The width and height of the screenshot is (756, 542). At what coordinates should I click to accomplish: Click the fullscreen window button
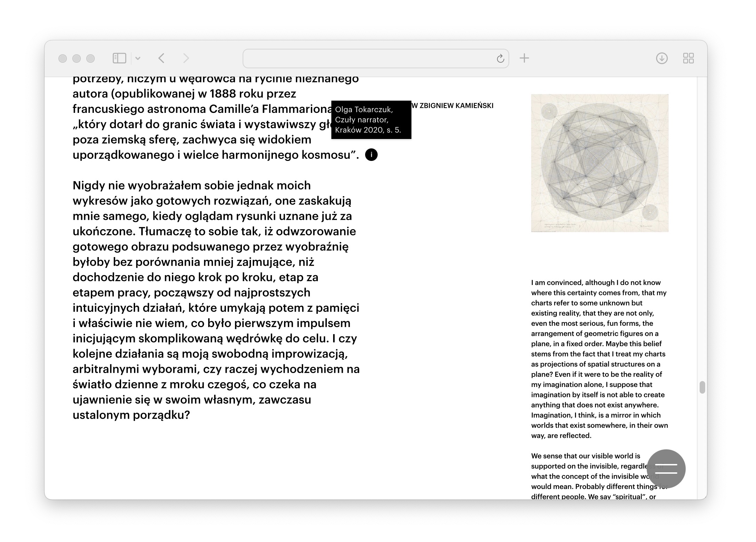tap(90, 58)
